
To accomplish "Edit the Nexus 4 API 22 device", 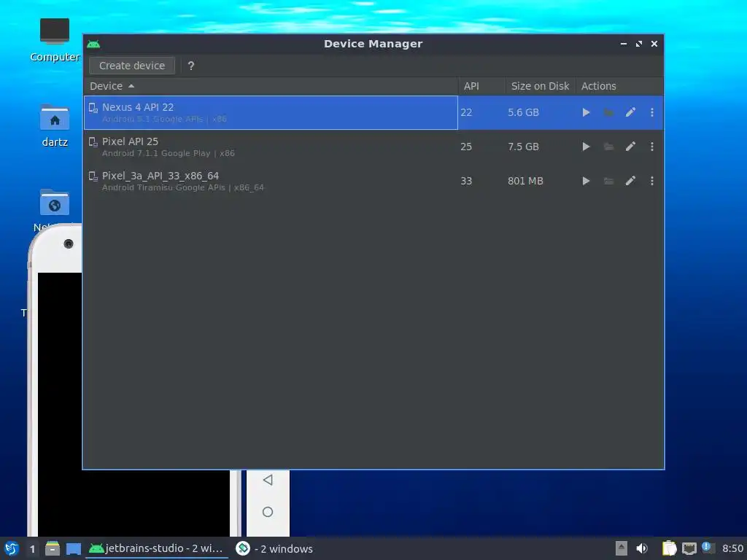I will click(630, 112).
